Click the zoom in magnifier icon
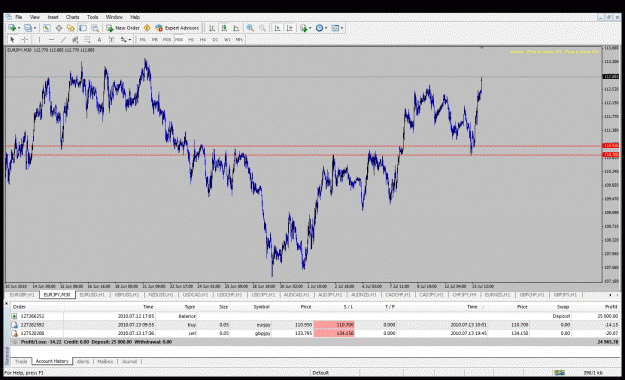This screenshot has height=380, width=625. tap(250, 28)
